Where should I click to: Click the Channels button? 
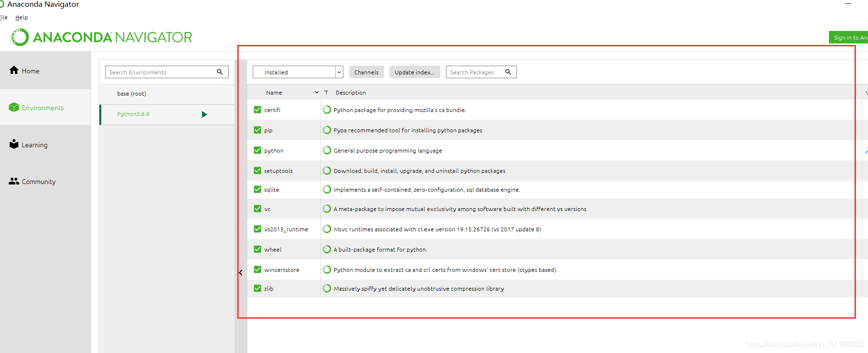pos(366,72)
